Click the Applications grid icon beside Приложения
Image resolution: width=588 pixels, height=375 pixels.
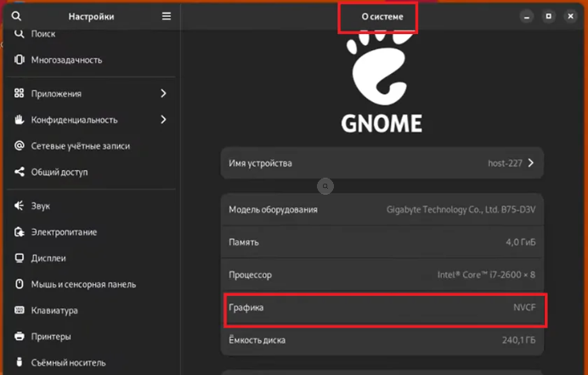20,93
